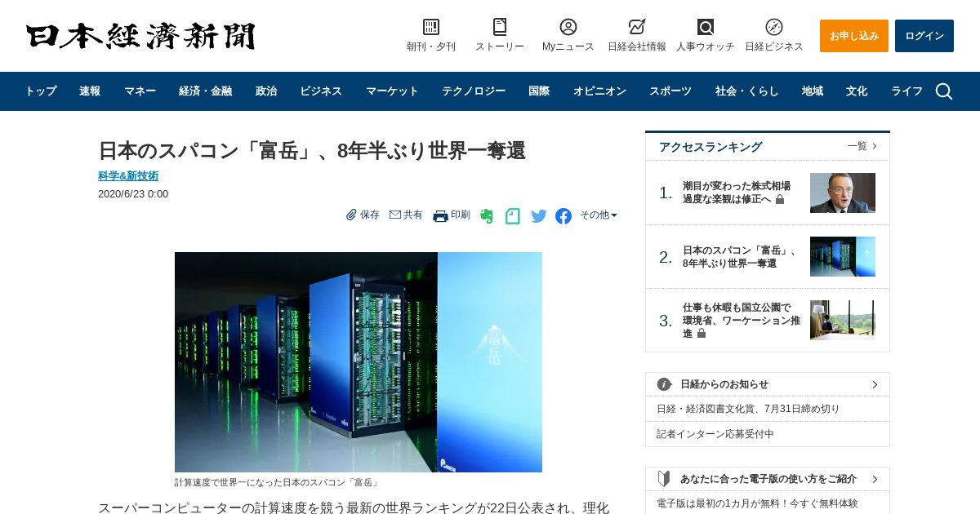Open ranking article 日本のスパコン「富岳」
980x514 pixels.
click(740, 257)
